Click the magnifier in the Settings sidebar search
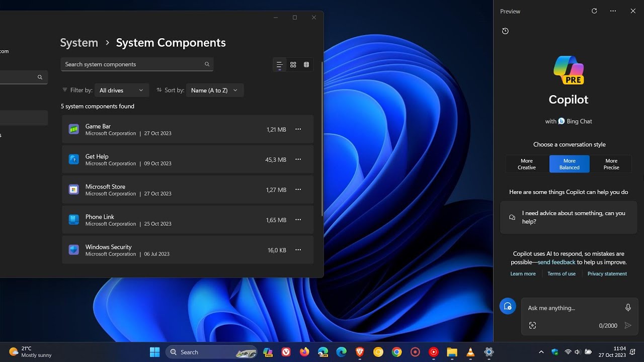Screen dimensions: 644x362 [x=40, y=77]
